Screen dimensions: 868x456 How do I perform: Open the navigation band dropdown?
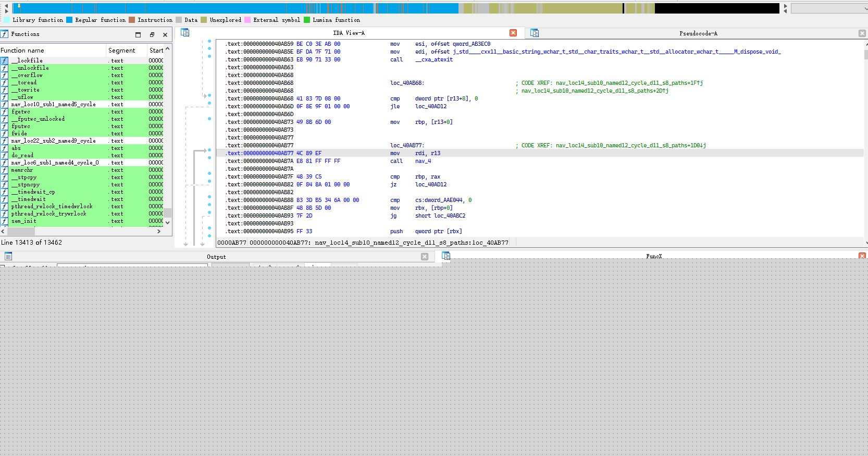tap(829, 8)
